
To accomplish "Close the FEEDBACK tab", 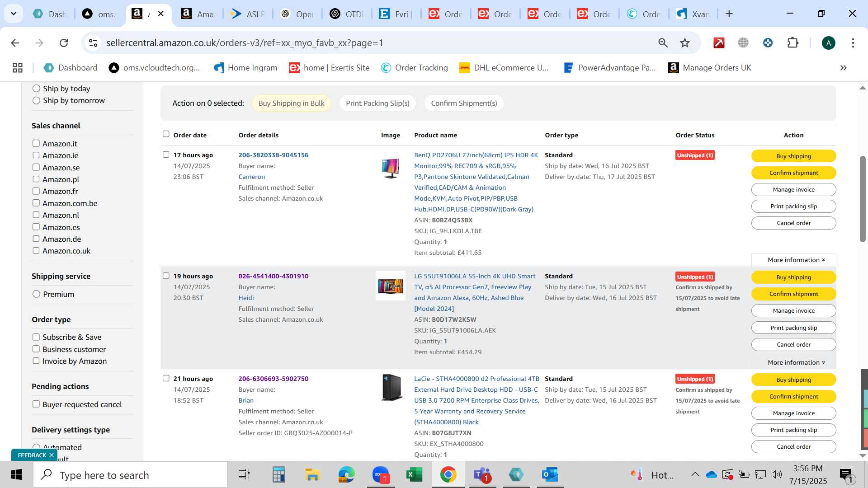I will click(x=52, y=455).
